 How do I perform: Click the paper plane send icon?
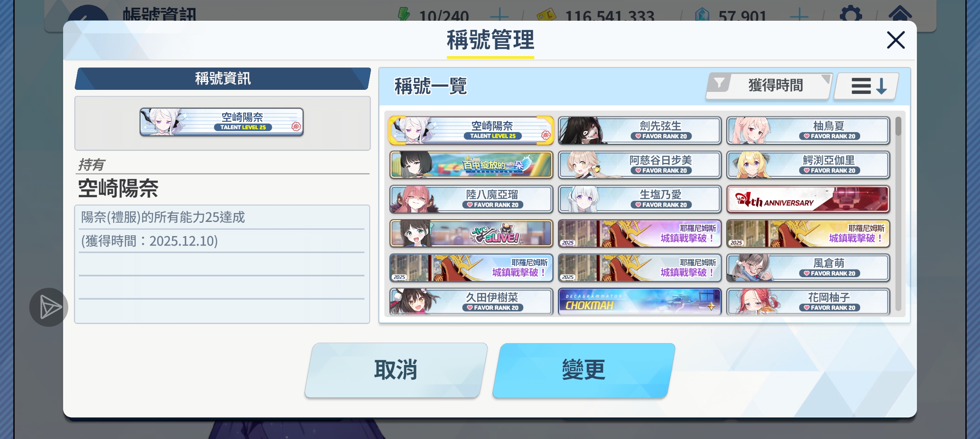tap(49, 307)
